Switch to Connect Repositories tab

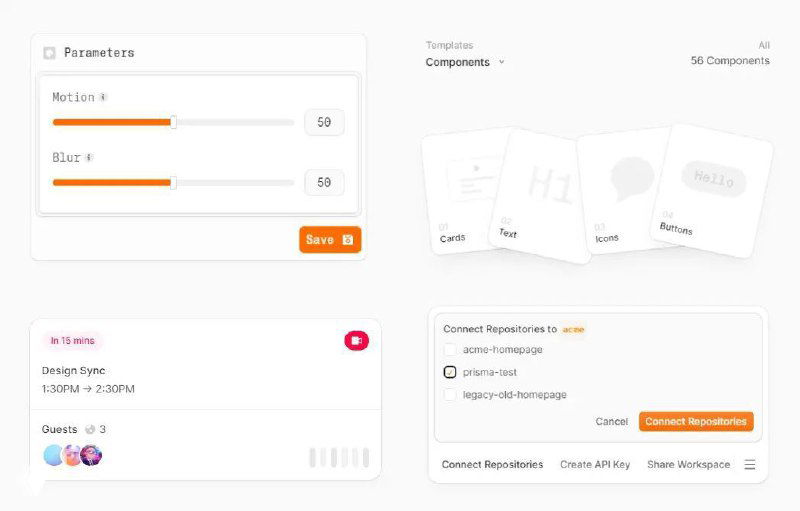pos(492,465)
